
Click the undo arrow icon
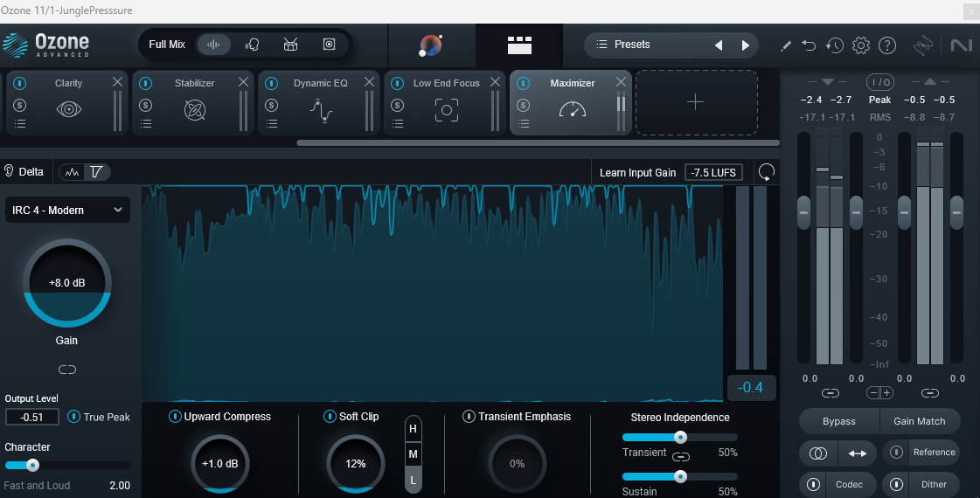[x=809, y=45]
